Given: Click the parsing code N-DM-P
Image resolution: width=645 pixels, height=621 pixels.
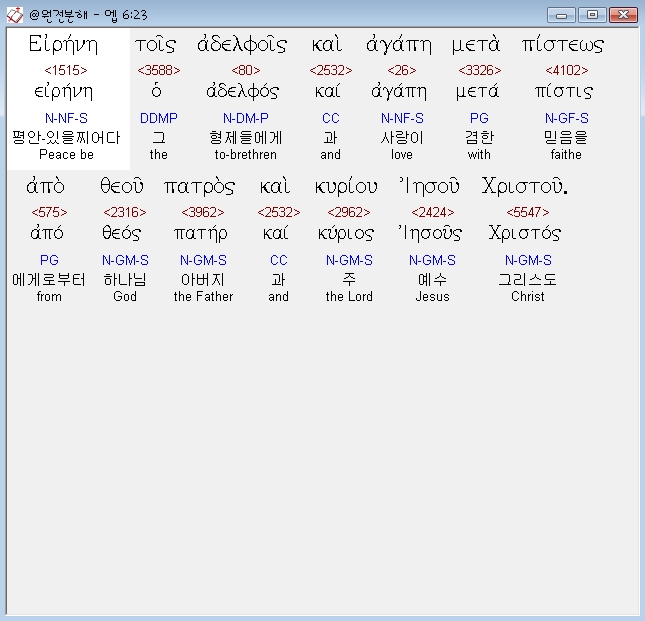Looking at the screenshot, I should (246, 118).
